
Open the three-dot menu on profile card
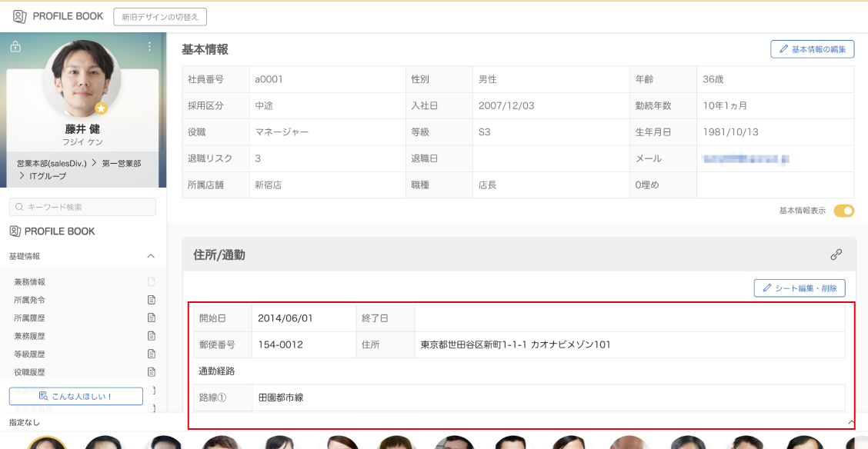click(x=149, y=46)
